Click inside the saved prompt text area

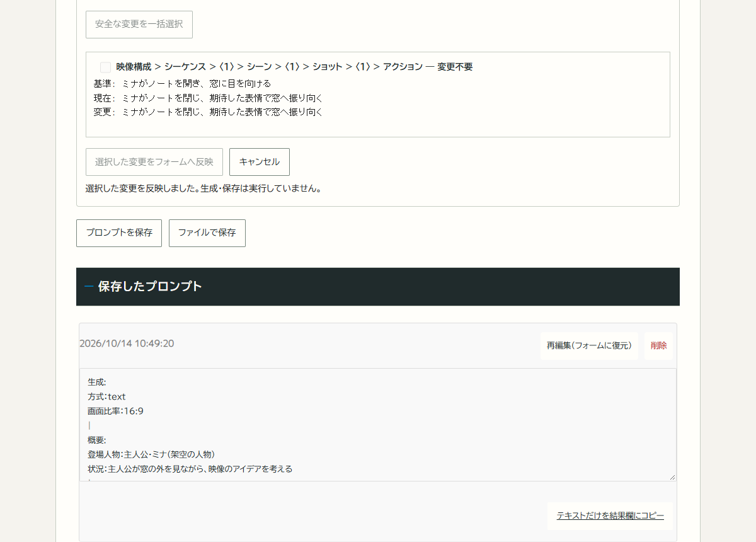pyautogui.click(x=378, y=425)
